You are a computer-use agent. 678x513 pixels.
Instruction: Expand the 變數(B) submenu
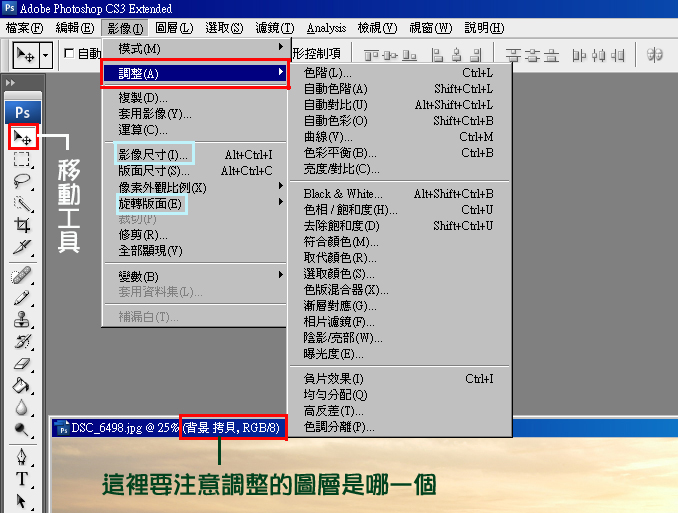click(x=195, y=276)
